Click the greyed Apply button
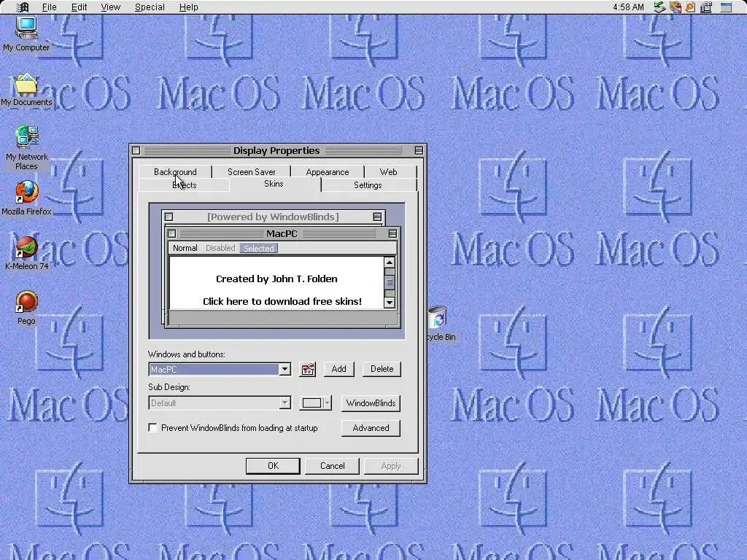The height and width of the screenshot is (560, 747). pyautogui.click(x=391, y=466)
